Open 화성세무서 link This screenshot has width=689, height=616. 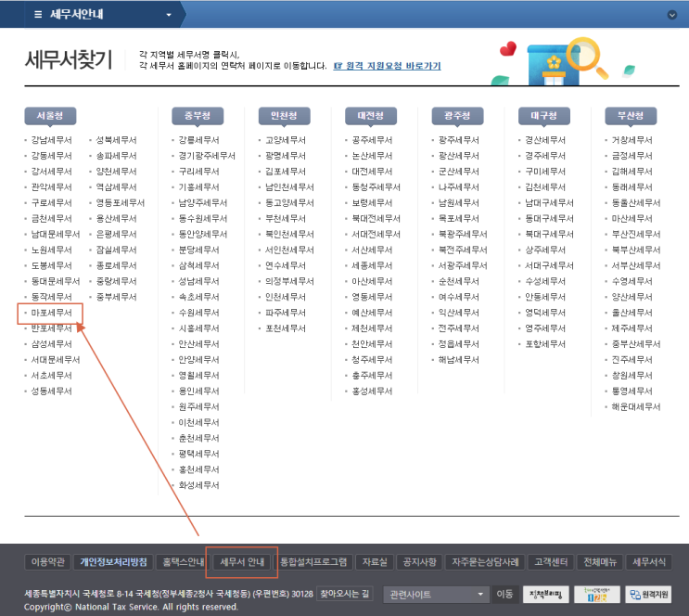coord(198,485)
